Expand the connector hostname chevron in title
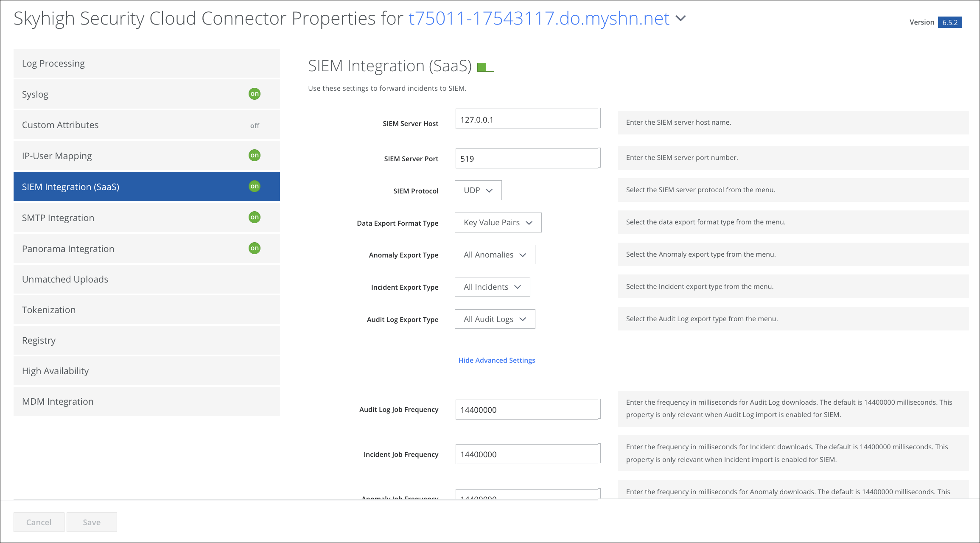980x543 pixels. point(680,18)
